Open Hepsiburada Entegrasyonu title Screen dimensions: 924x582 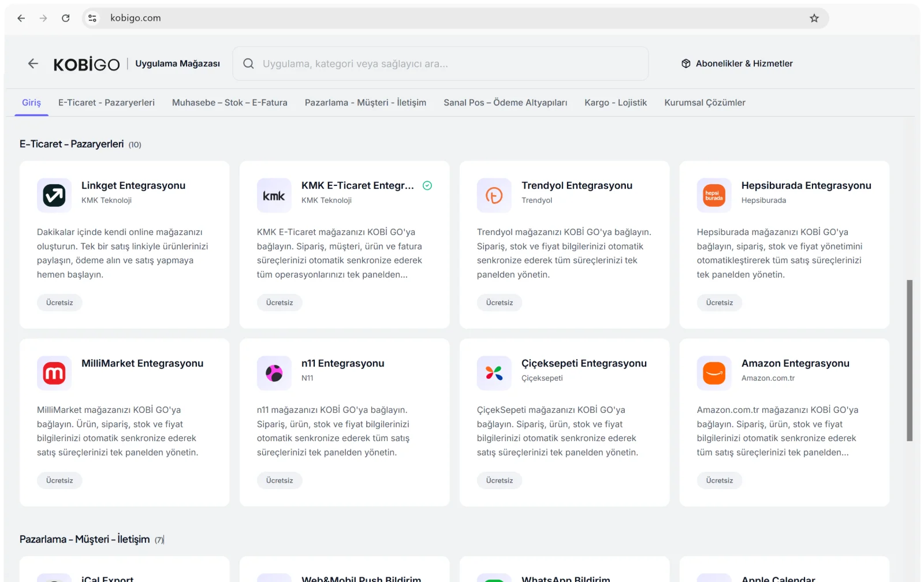click(806, 185)
